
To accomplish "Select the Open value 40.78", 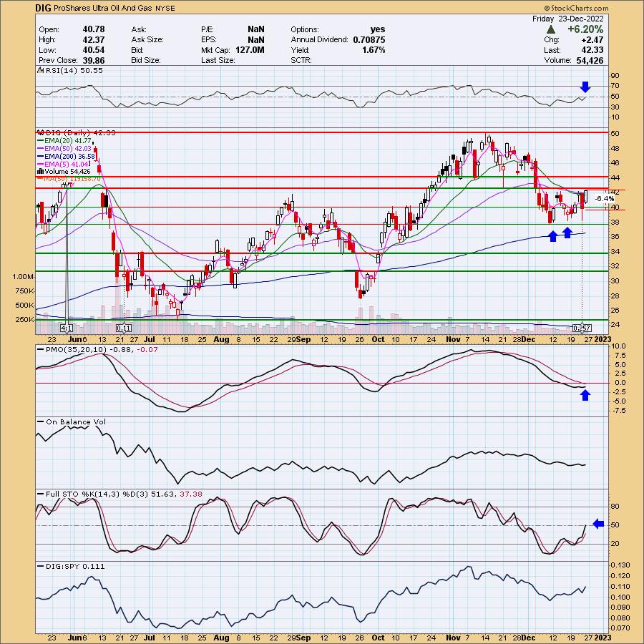I will click(94, 29).
